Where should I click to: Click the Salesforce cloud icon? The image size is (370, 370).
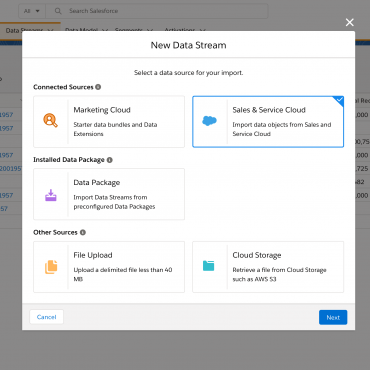[210, 121]
